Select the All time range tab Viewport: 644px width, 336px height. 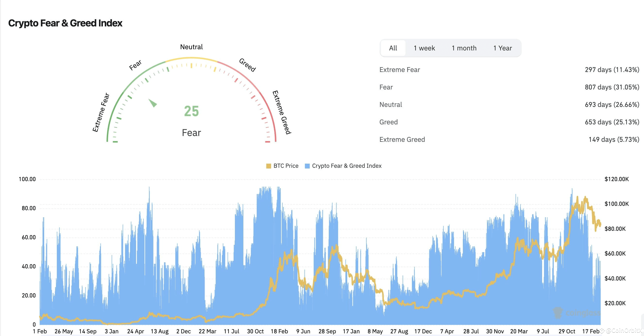click(x=393, y=48)
